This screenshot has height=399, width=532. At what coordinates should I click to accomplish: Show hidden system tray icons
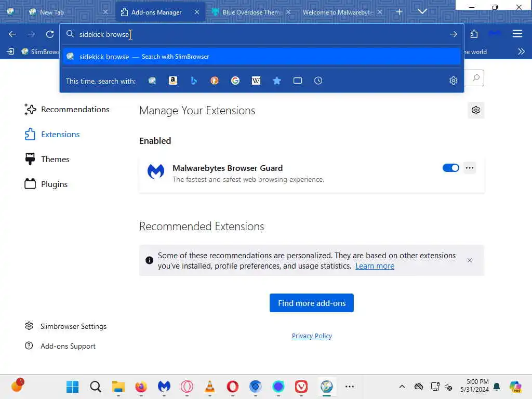[x=402, y=387]
